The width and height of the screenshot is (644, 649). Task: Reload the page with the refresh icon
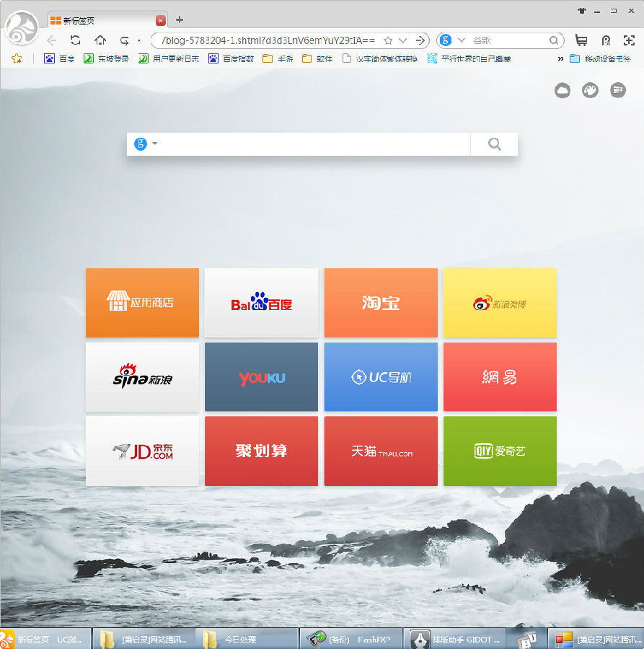pos(75,40)
